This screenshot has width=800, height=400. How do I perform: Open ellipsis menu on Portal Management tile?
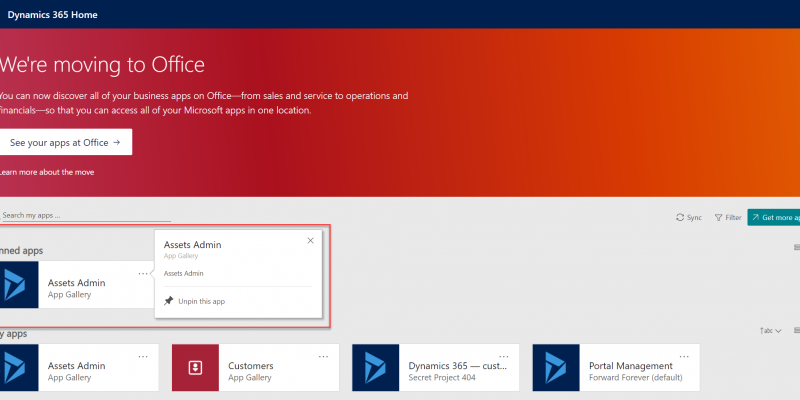[x=684, y=357]
